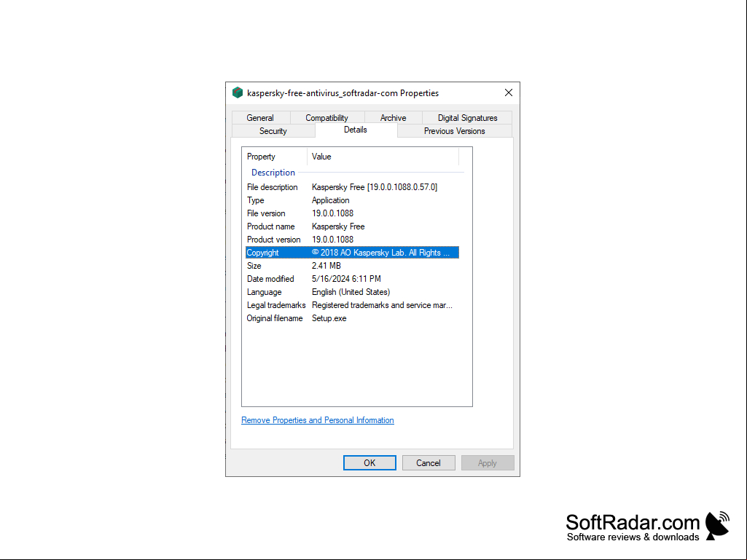Select the highlighted Copyright row
The height and width of the screenshot is (560, 747).
coord(352,253)
